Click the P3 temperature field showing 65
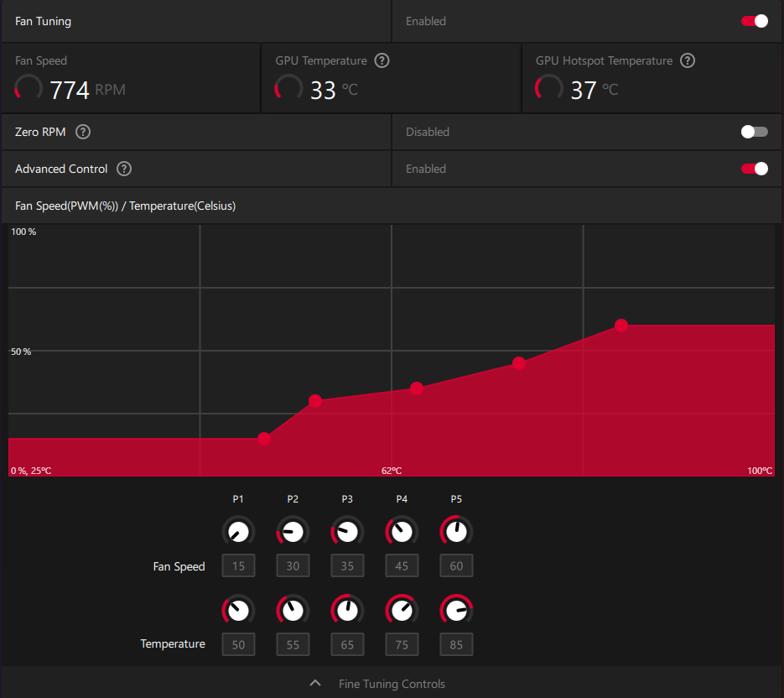 click(x=347, y=644)
